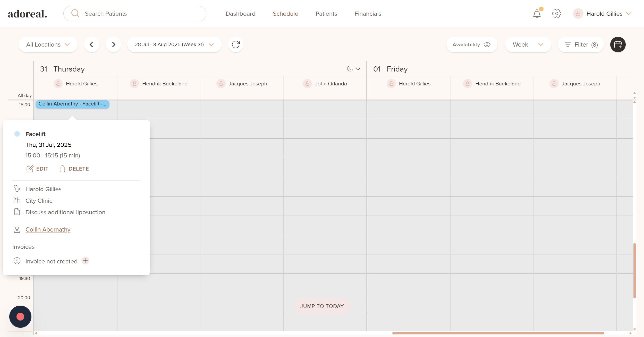This screenshot has height=337, width=644.
Task: Open the notifications bell
Action: click(537, 14)
